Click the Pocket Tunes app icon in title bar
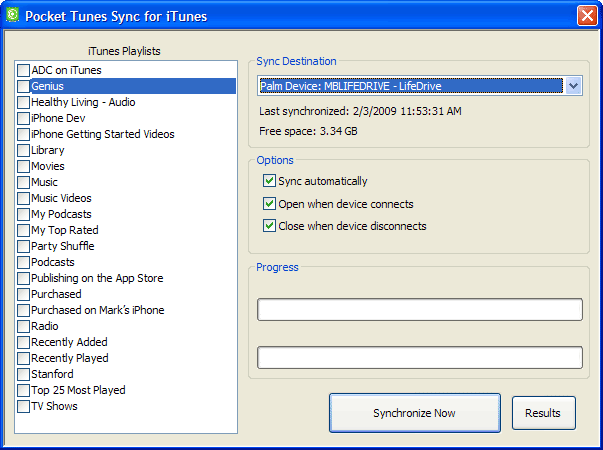603x450 pixels. click(13, 15)
